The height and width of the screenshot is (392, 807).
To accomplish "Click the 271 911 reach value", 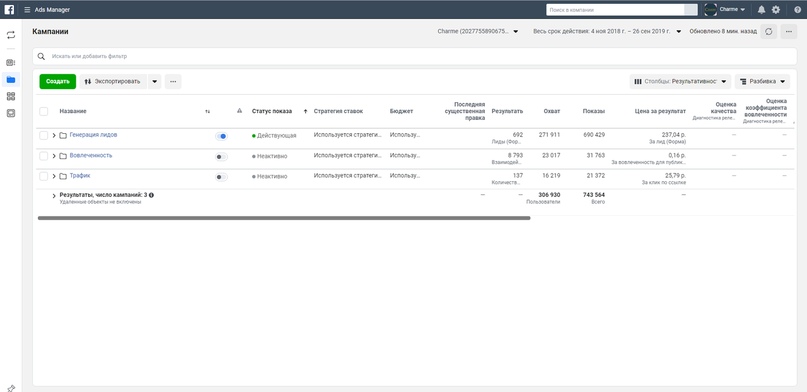I will tap(550, 135).
